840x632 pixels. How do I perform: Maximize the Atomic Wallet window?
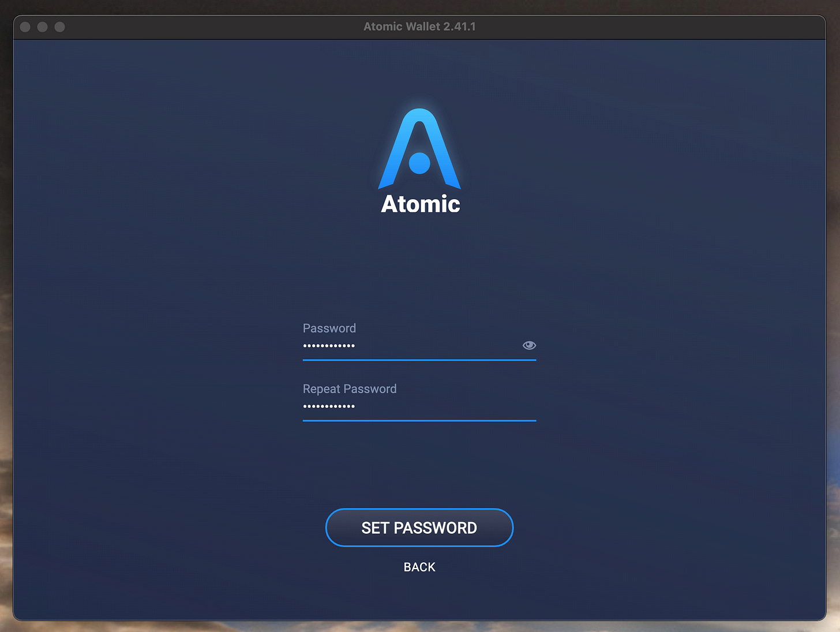60,27
